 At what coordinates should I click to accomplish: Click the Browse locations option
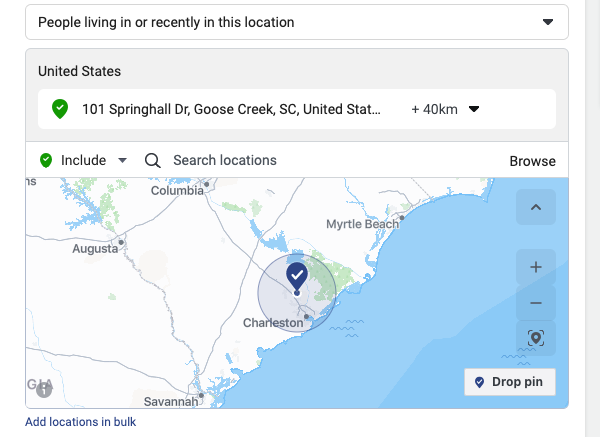tap(532, 161)
